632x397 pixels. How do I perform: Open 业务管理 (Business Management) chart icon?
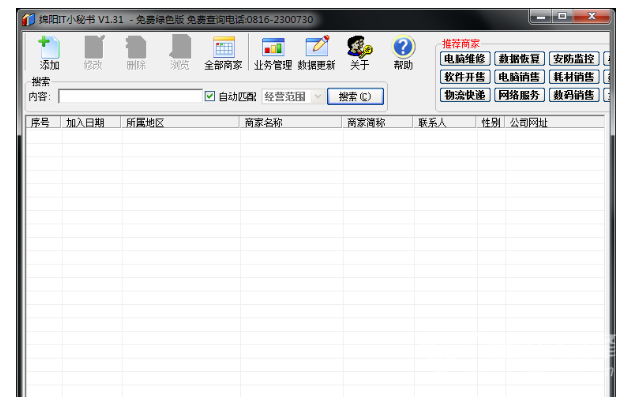click(x=273, y=53)
